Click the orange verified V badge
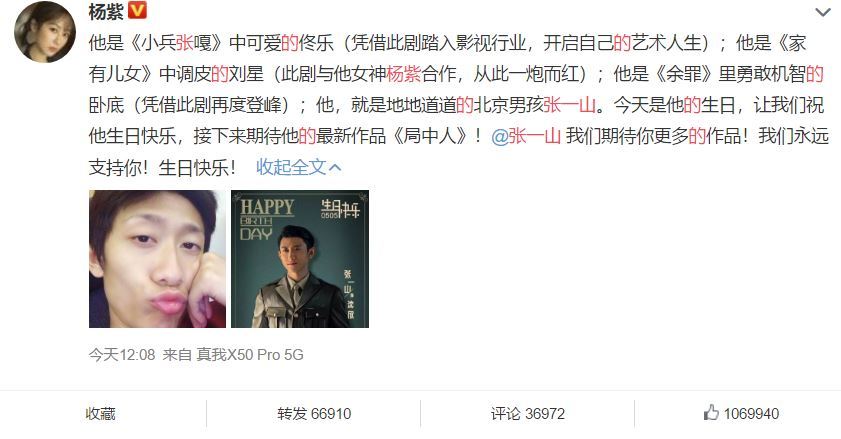 click(137, 10)
